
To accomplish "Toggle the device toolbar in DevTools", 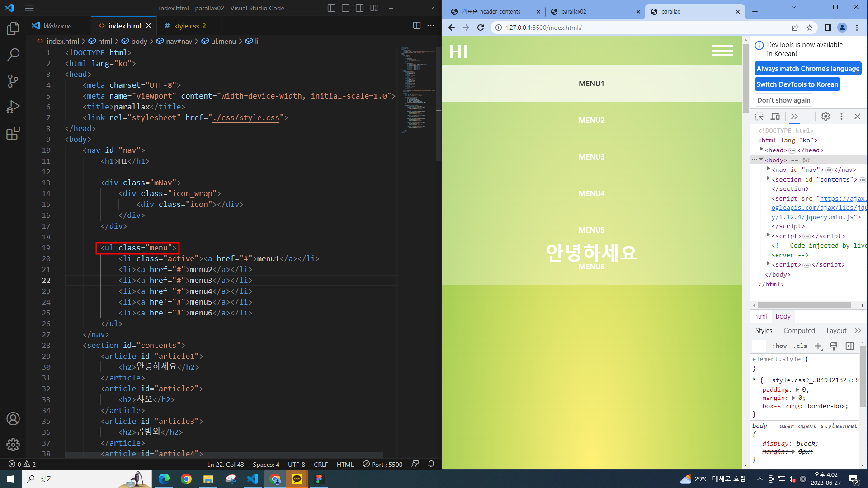I will tap(775, 117).
